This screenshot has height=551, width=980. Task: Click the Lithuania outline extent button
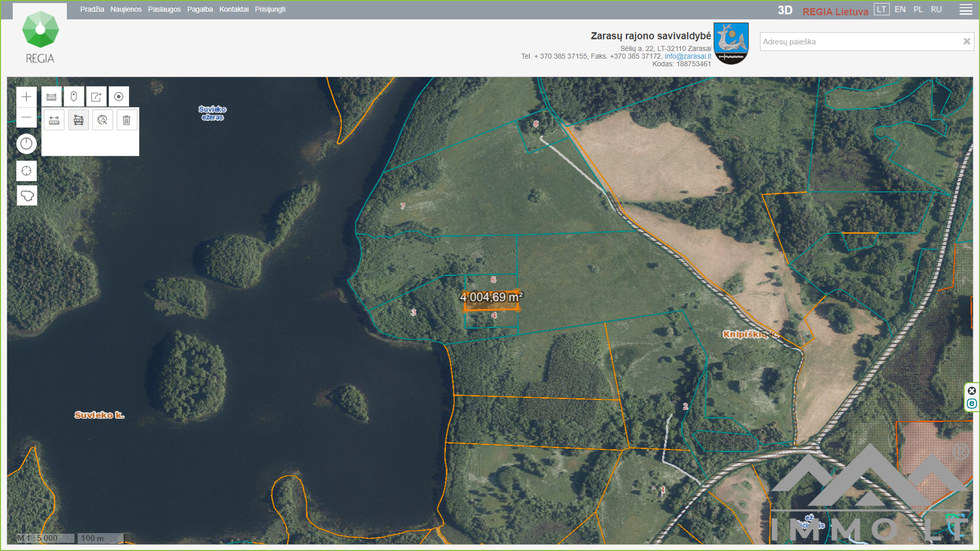point(27,195)
